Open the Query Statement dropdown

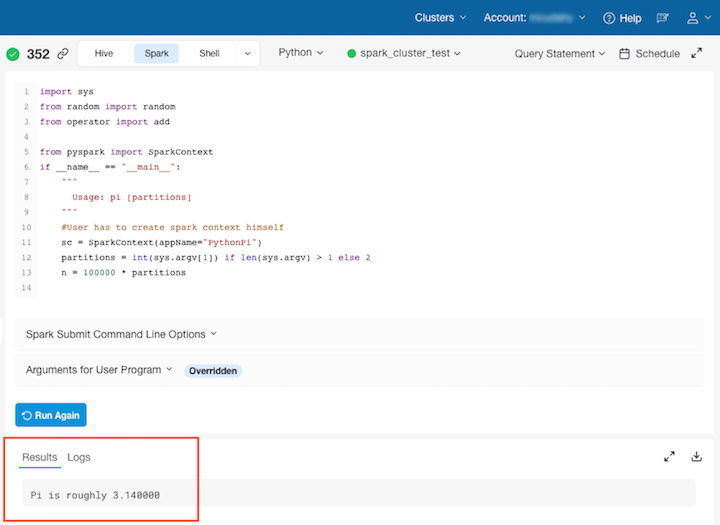560,54
